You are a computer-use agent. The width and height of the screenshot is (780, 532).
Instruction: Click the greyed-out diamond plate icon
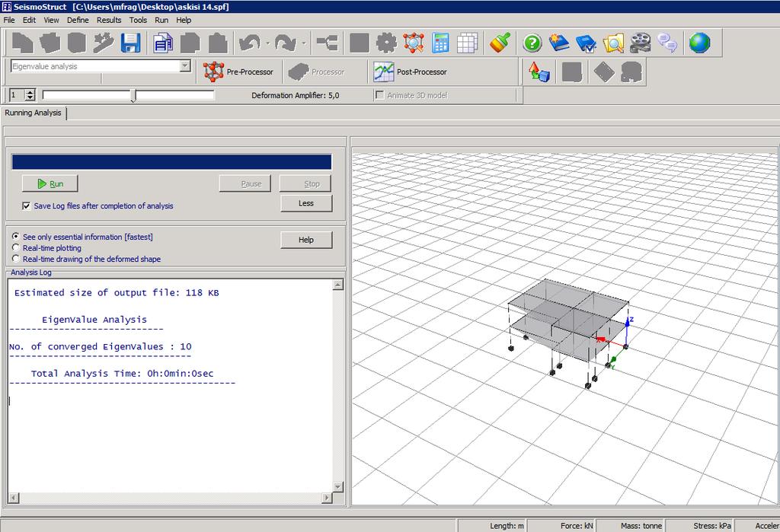tap(604, 72)
